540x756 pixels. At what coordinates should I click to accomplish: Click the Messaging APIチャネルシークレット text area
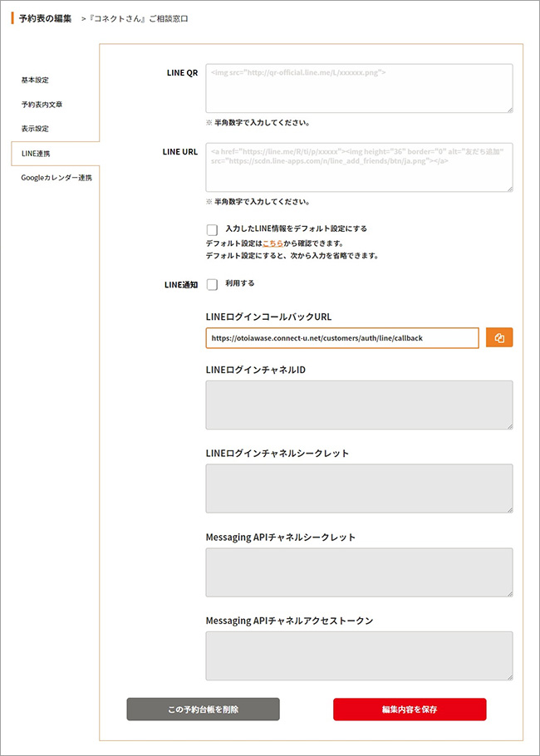359,572
